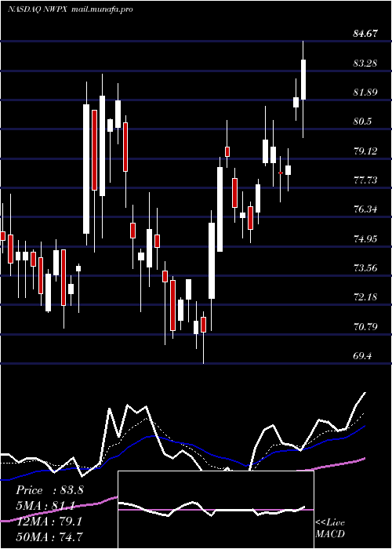Click the 74.95 price level label
This screenshot has width=392, height=549.
click(x=365, y=238)
